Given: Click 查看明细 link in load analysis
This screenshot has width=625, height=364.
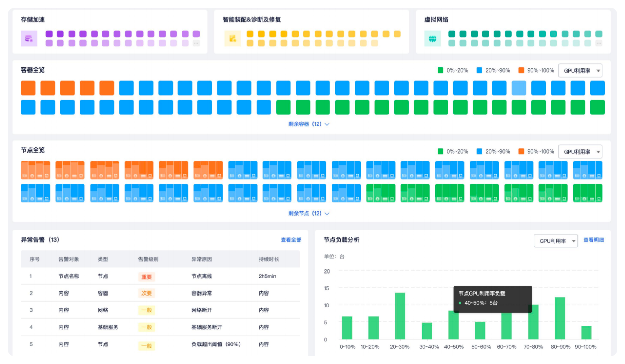Looking at the screenshot, I should [x=593, y=240].
